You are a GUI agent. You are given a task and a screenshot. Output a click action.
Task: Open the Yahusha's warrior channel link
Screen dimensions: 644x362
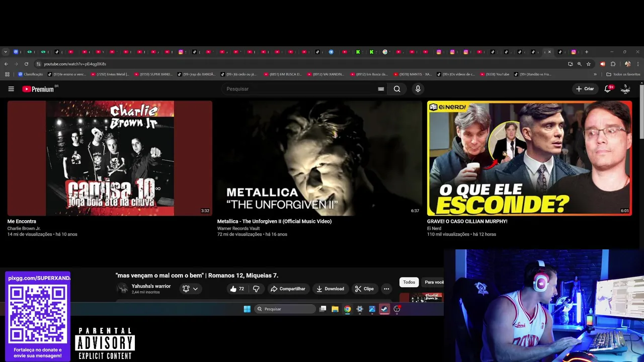coord(151,286)
